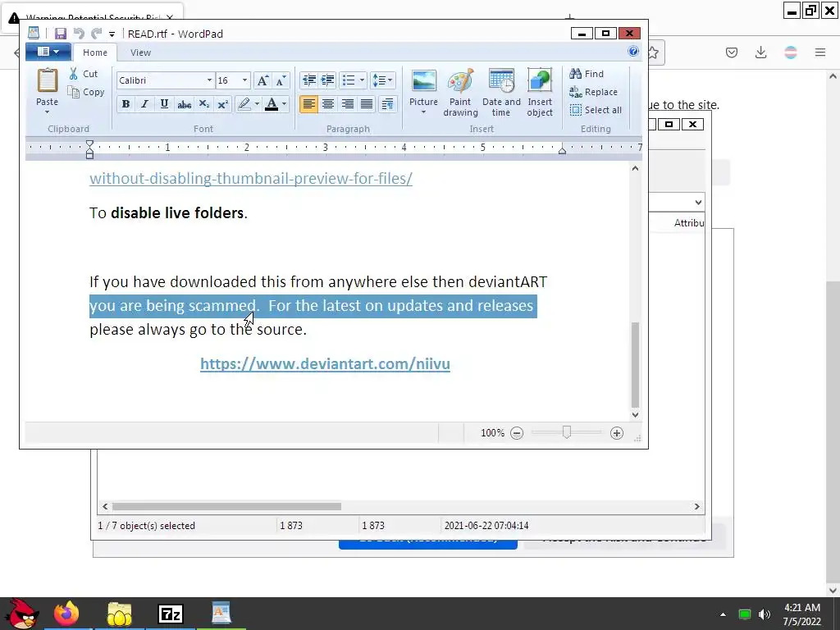Image resolution: width=840 pixels, height=630 pixels.
Task: Open the Customize Quick Access Toolbar arrow
Action: 112,34
